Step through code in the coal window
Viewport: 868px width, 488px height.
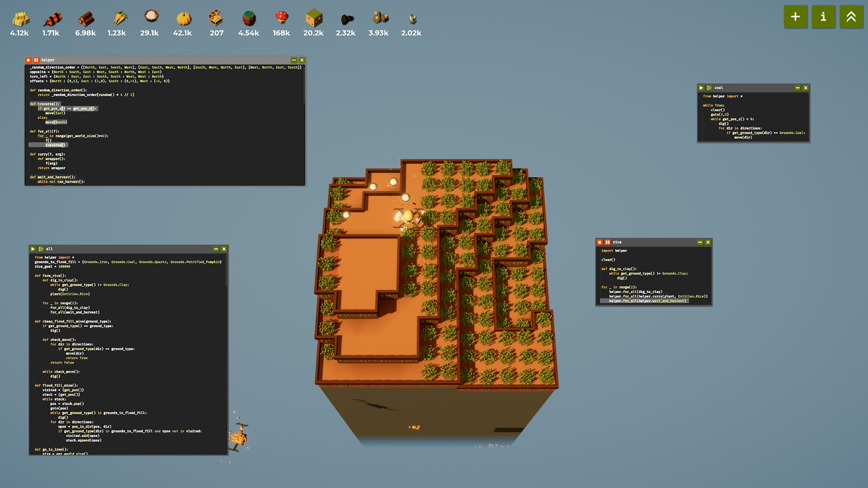click(x=709, y=88)
